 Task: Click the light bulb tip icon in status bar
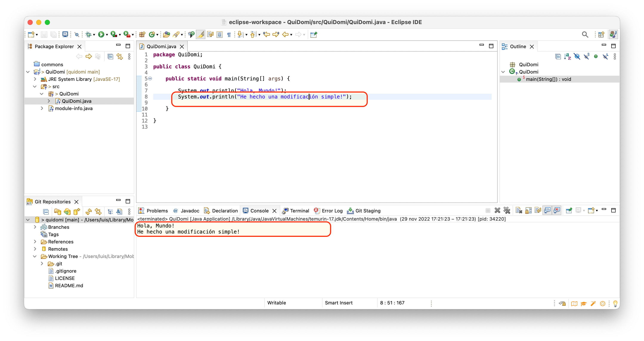click(x=615, y=303)
